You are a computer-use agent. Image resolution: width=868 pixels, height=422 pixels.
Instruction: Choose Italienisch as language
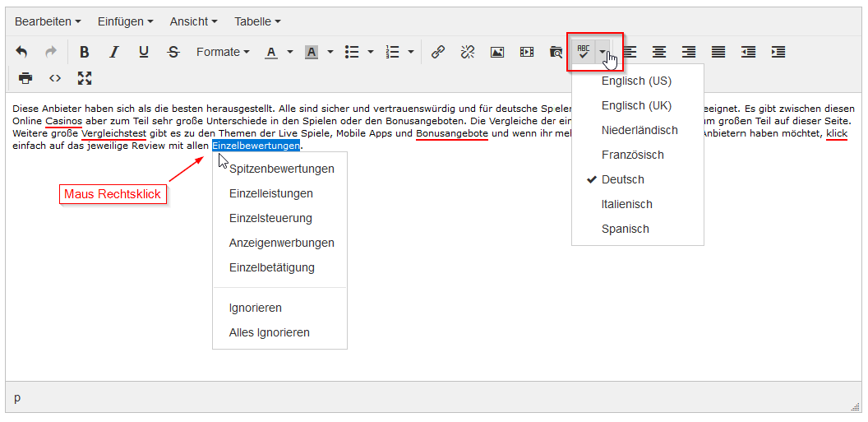click(638, 204)
